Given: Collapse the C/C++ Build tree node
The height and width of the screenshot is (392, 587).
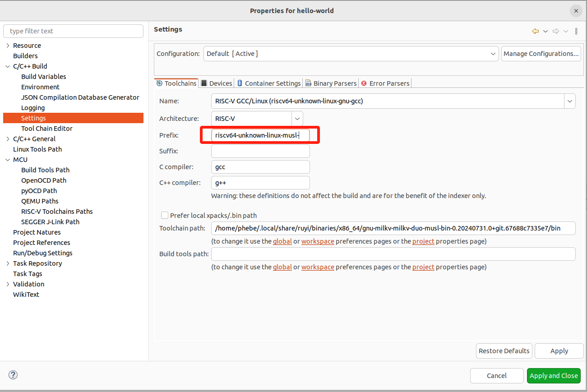Looking at the screenshot, I should 8,66.
